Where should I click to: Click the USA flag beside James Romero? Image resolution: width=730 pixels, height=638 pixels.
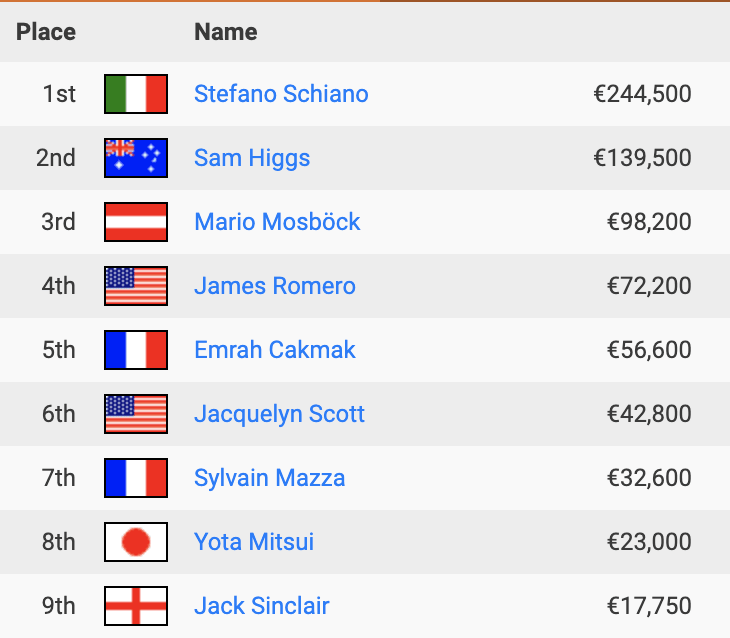coord(135,286)
